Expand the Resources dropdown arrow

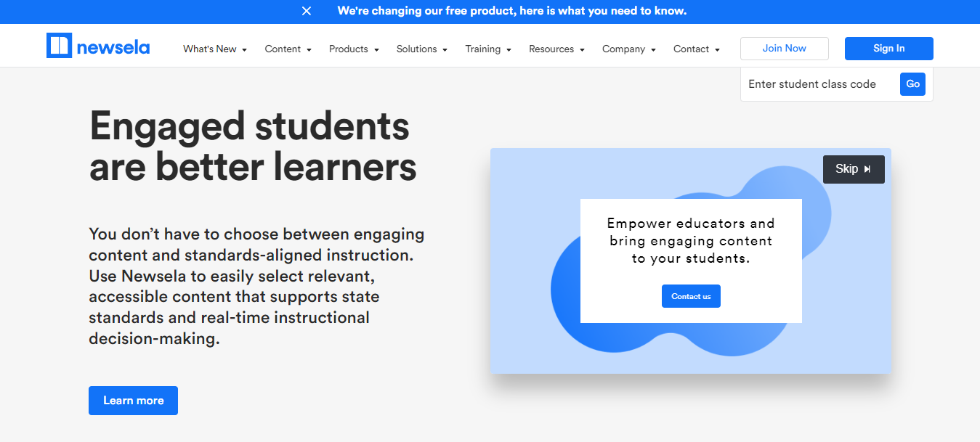[x=582, y=50]
